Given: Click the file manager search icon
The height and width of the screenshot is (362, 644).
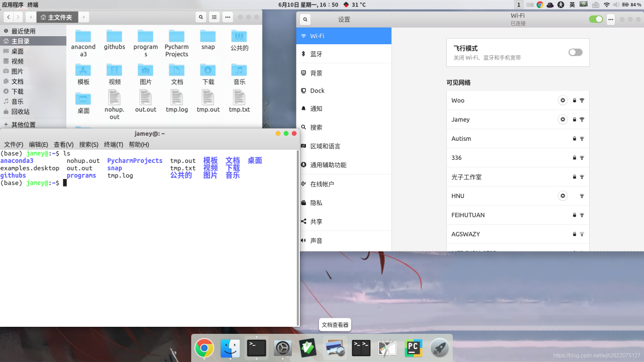Looking at the screenshot, I should coord(201,17).
